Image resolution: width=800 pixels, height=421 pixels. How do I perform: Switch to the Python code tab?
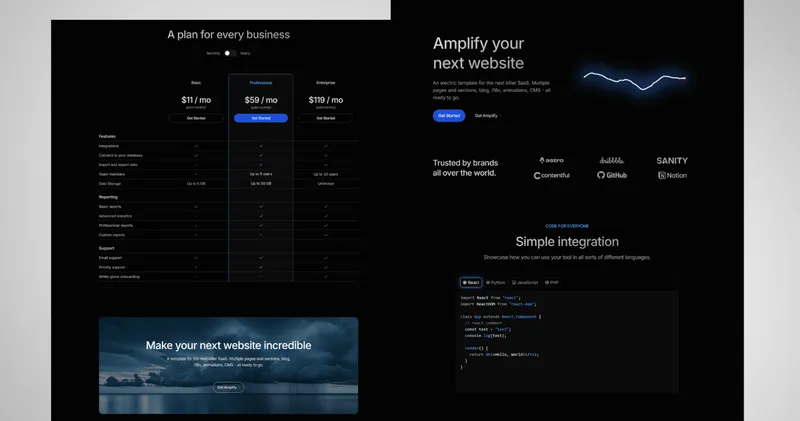[x=497, y=283]
